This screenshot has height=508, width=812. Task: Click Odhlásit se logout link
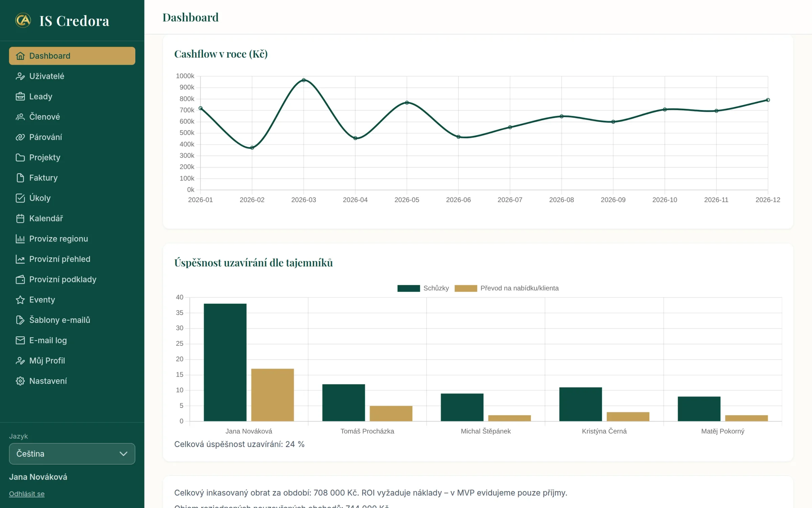27,494
